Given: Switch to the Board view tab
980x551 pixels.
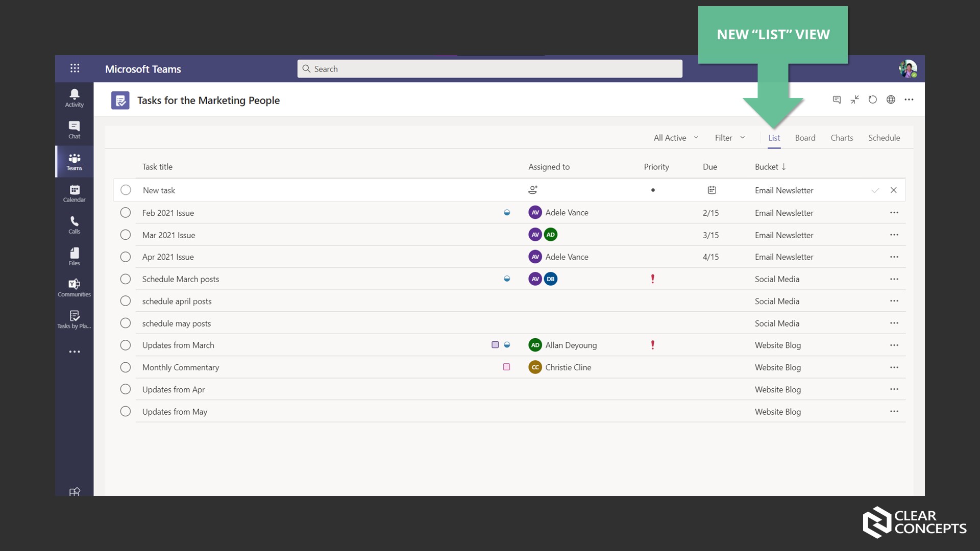Looking at the screenshot, I should tap(805, 138).
